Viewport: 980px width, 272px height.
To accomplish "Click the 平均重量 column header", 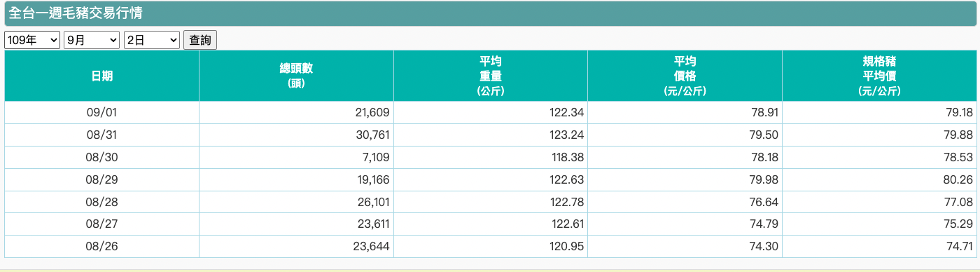I will [x=491, y=76].
